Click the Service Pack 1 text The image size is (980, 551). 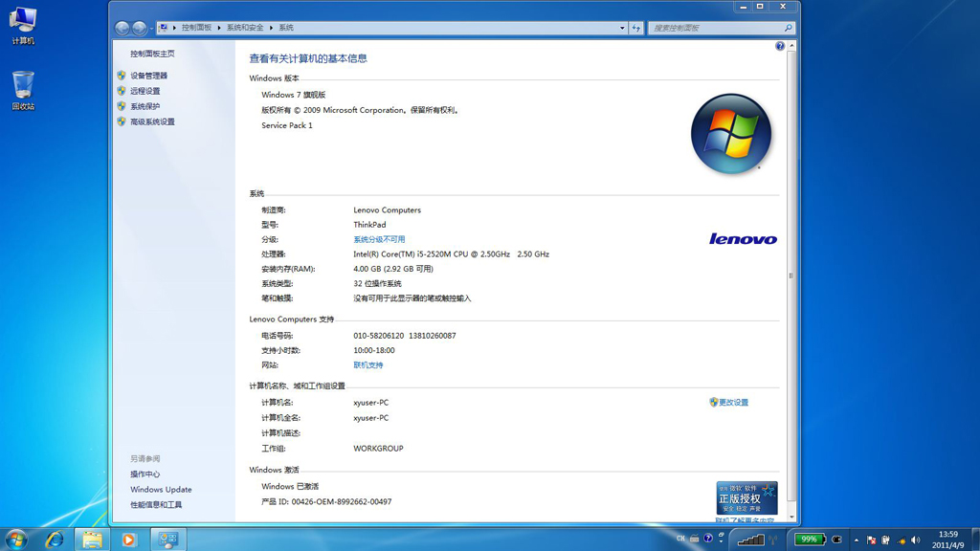point(287,125)
